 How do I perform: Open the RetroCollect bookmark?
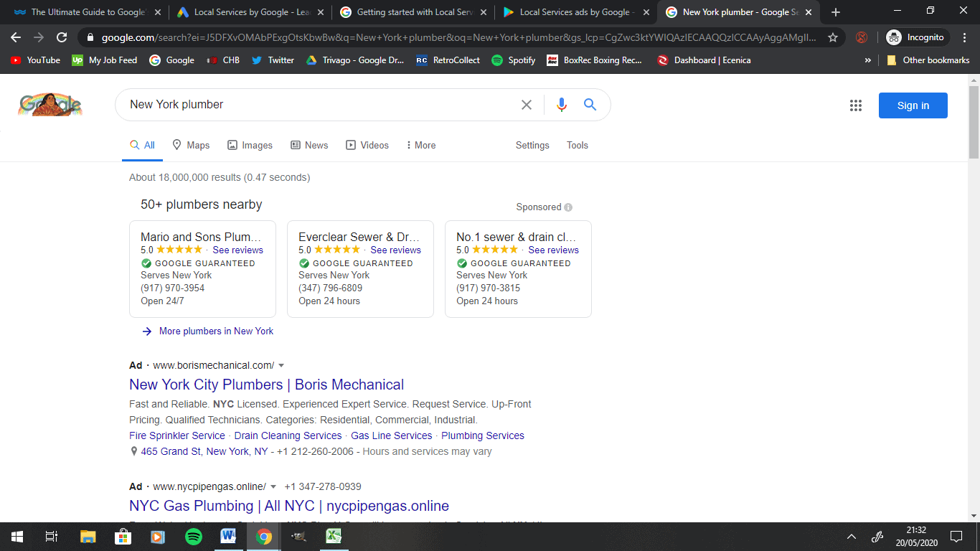(448, 60)
